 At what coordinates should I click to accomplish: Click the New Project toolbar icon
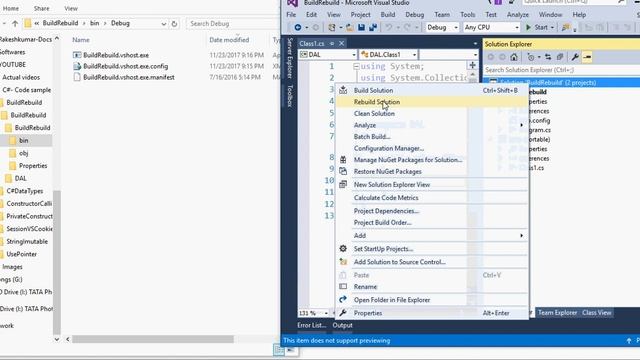(x=332, y=27)
